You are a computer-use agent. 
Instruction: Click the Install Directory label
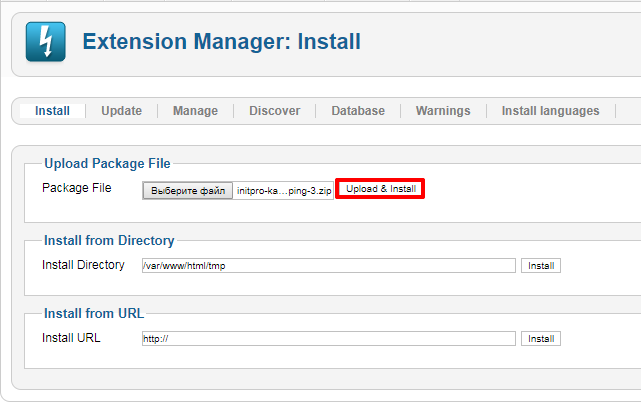point(83,265)
